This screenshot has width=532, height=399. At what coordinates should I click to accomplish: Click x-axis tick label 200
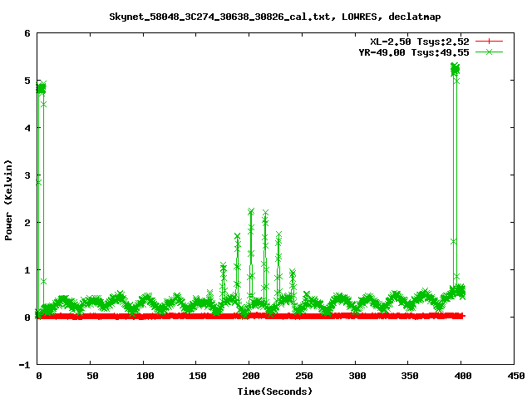coord(251,376)
